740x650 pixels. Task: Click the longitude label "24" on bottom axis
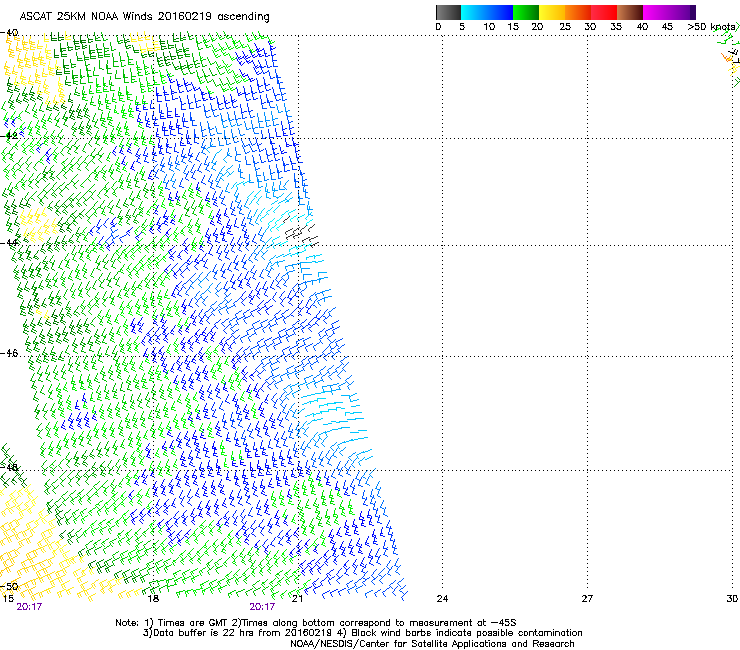coord(442,599)
